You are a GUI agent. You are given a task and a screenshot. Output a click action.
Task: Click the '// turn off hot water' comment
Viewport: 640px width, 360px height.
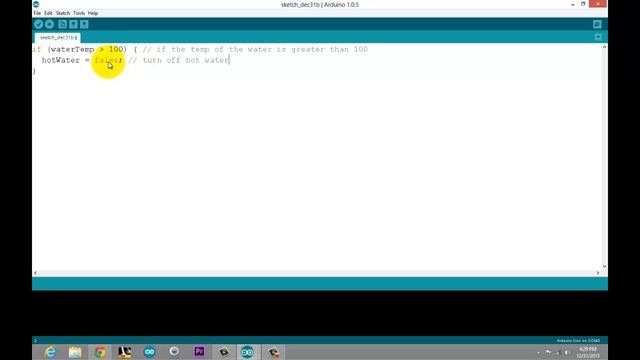click(179, 60)
